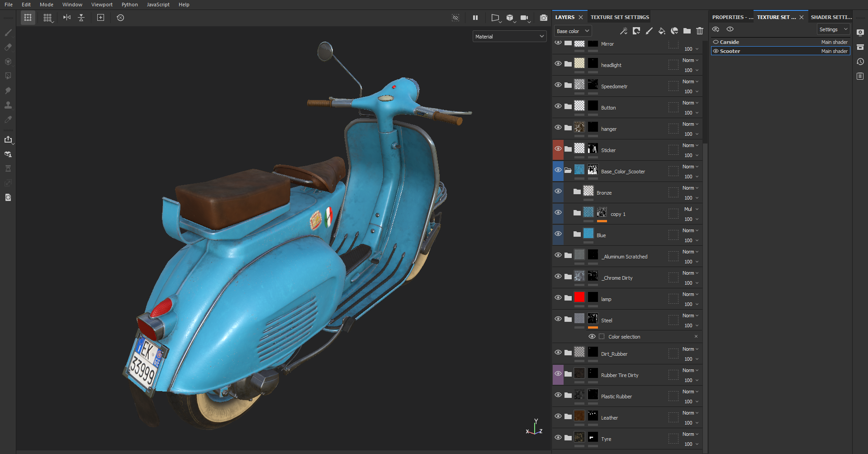Click the add effect magic wand icon
This screenshot has width=868, height=454.
[623, 31]
